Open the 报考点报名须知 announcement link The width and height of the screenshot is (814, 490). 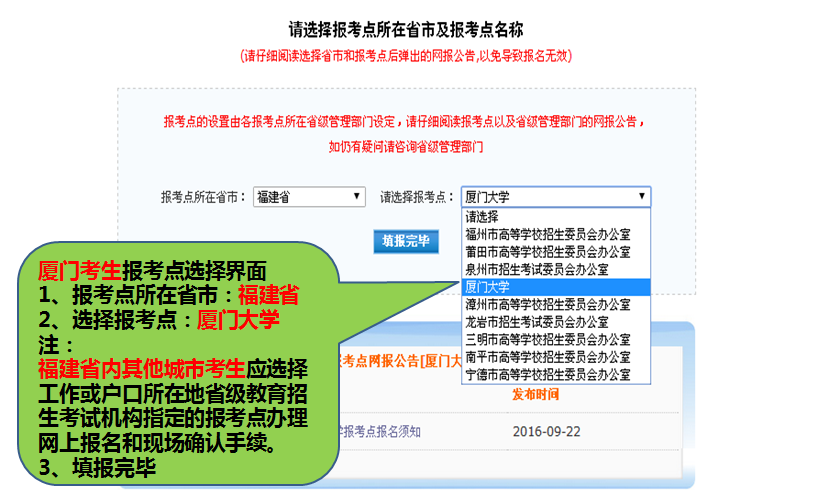click(381, 432)
